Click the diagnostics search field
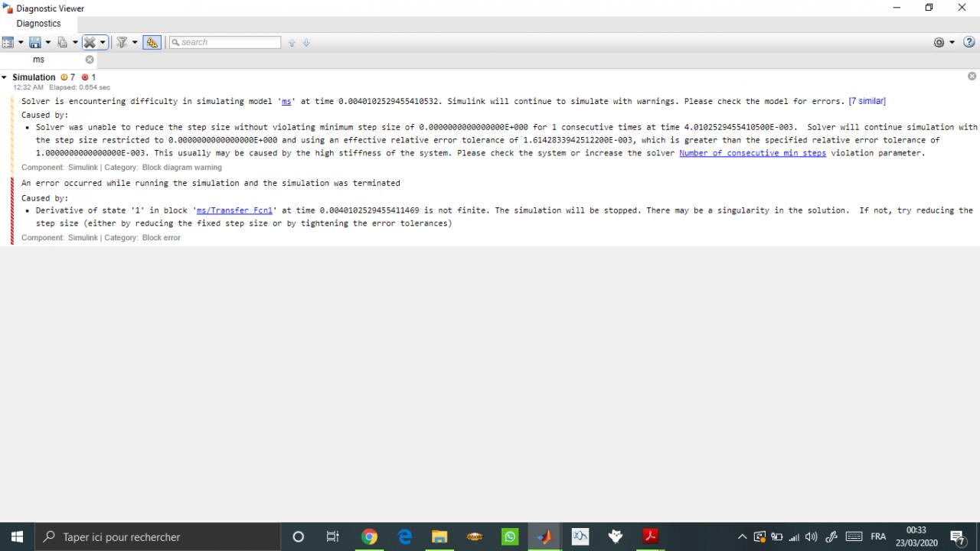This screenshot has height=551, width=980. 224,42
